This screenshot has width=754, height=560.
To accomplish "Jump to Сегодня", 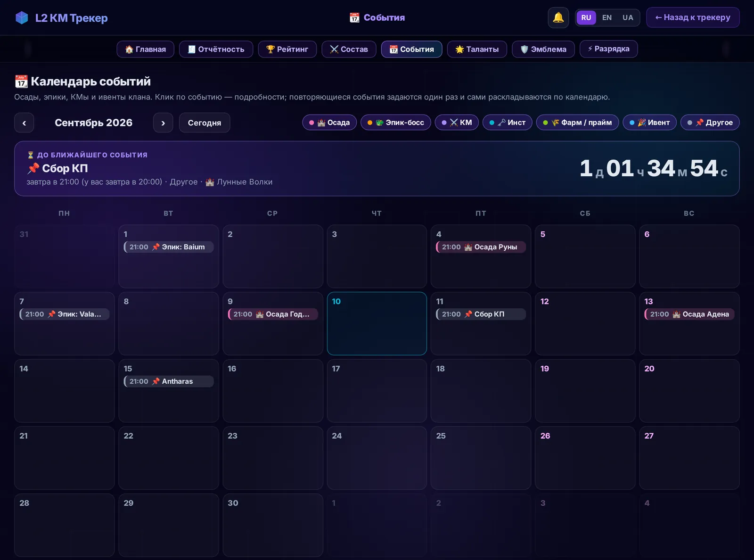I will tap(205, 123).
